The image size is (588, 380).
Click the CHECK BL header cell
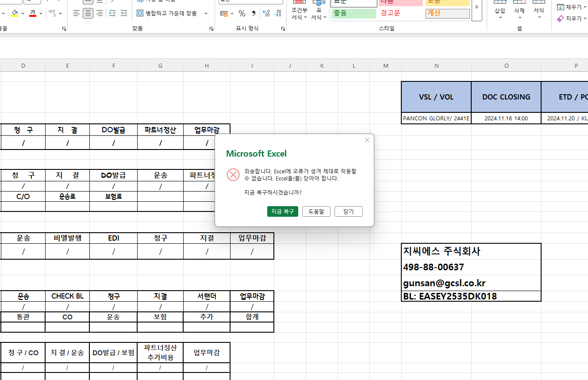(x=67, y=296)
